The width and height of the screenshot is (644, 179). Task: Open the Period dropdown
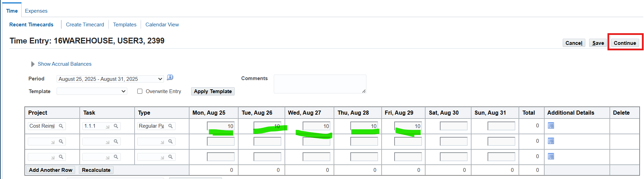tap(110, 79)
